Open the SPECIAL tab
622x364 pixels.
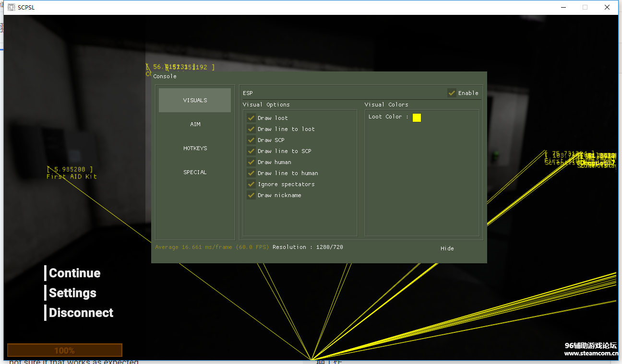[x=195, y=172]
